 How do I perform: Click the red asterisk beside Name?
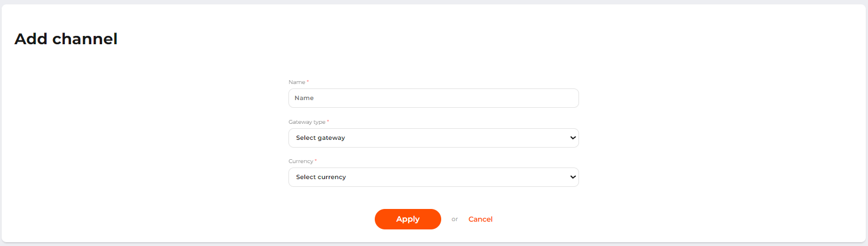308,82
